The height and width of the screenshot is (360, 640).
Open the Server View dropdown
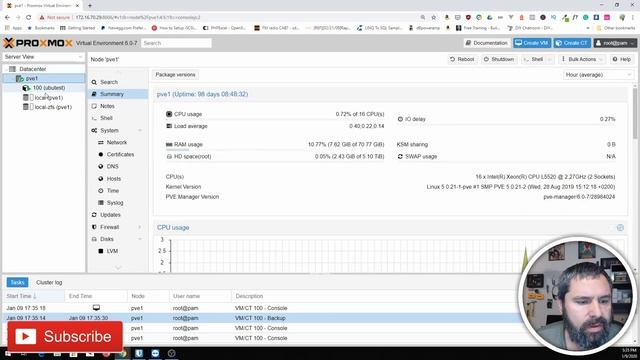43,57
